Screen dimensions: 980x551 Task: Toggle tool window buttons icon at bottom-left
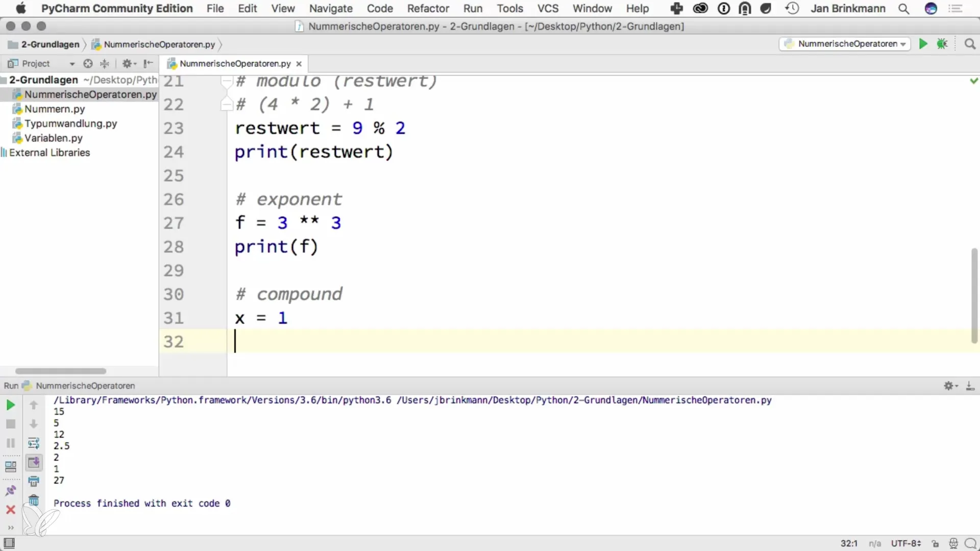[x=9, y=543]
